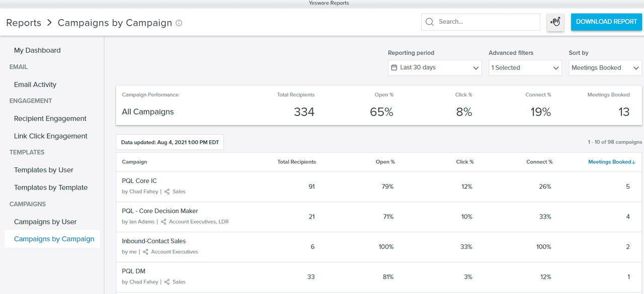Toggle sorting on the Total Recipients column

pyautogui.click(x=295, y=161)
